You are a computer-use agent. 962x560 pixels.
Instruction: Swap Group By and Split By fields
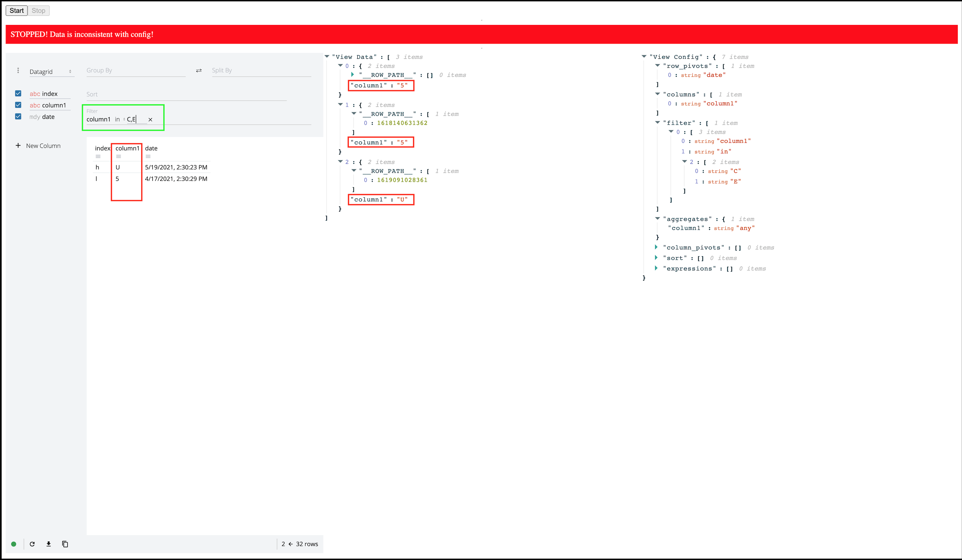click(x=199, y=71)
